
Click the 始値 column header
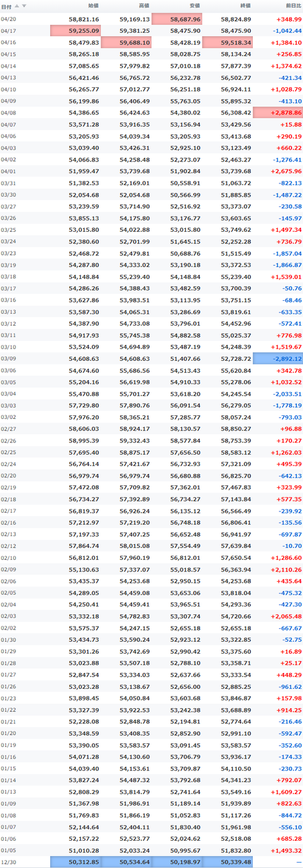pos(93,6)
